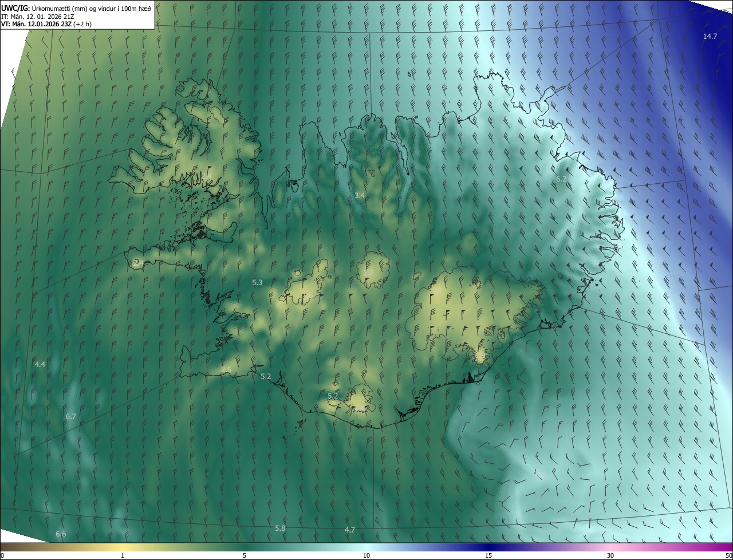The image size is (733, 560).
Task: Click the colorbar tick label '50'
Action: (728, 556)
